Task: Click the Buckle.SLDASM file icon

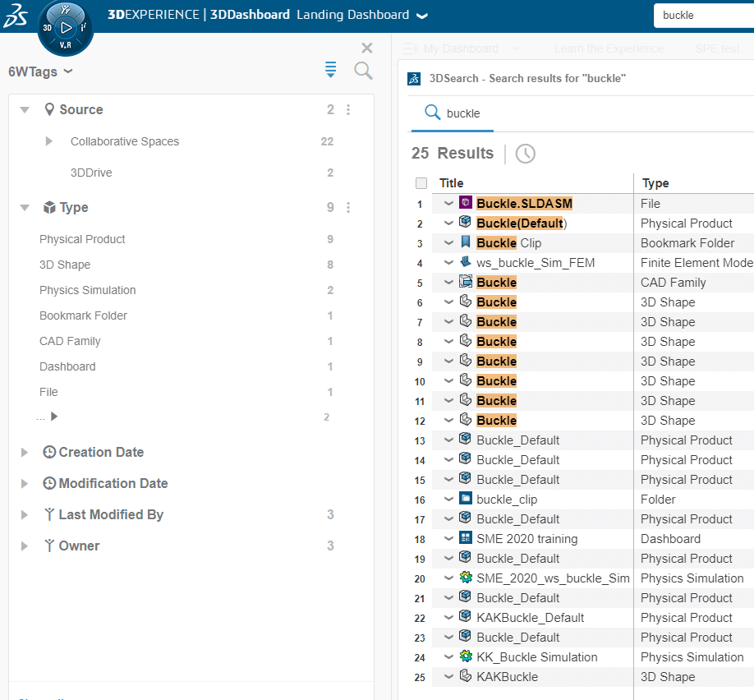Action: point(465,203)
